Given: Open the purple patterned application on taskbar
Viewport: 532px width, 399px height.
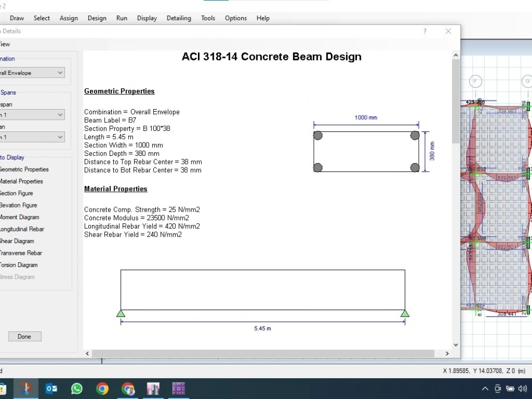Looking at the screenshot, I should coord(178,388).
